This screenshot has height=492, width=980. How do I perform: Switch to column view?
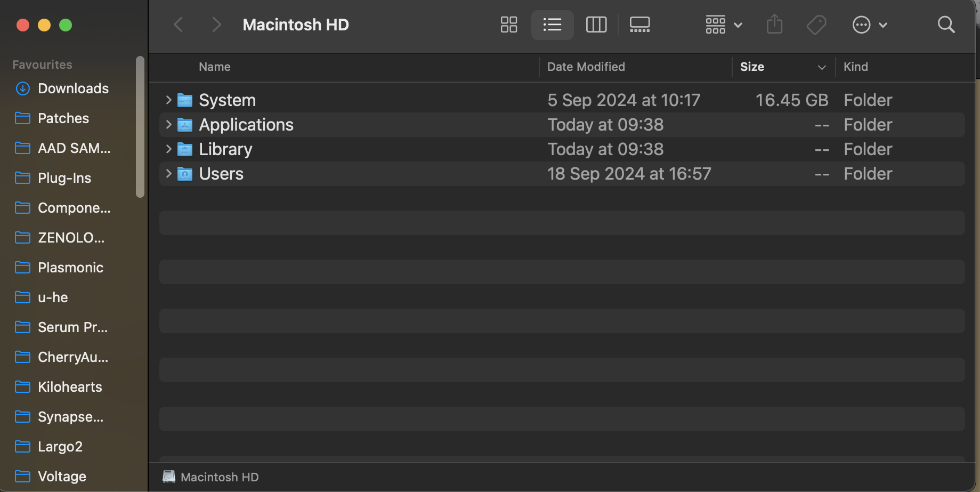click(596, 25)
